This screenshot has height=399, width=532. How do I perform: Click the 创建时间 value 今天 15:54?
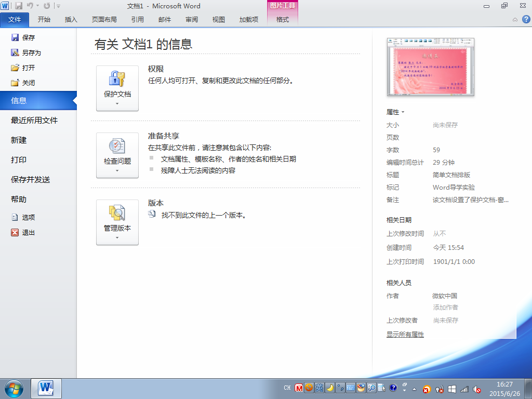(x=448, y=248)
